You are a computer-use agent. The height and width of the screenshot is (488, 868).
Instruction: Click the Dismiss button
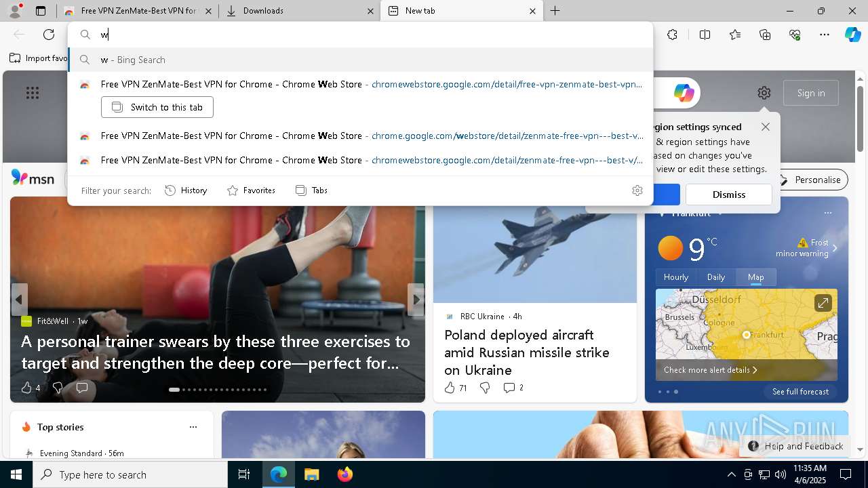pyautogui.click(x=729, y=195)
